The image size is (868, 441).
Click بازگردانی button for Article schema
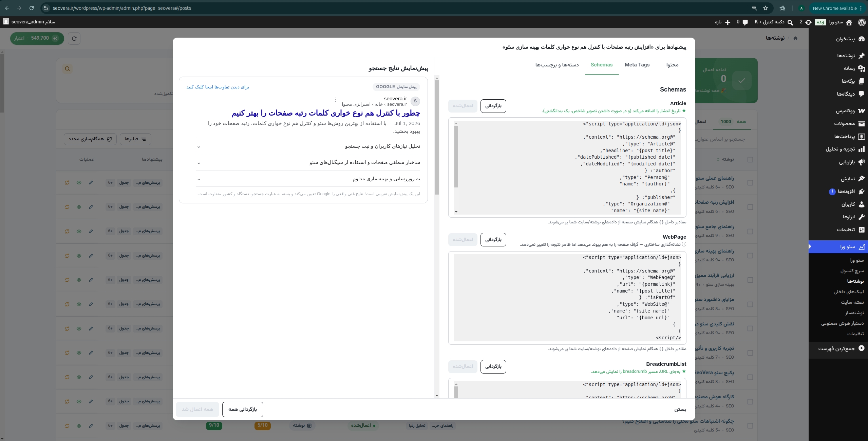[x=493, y=106]
